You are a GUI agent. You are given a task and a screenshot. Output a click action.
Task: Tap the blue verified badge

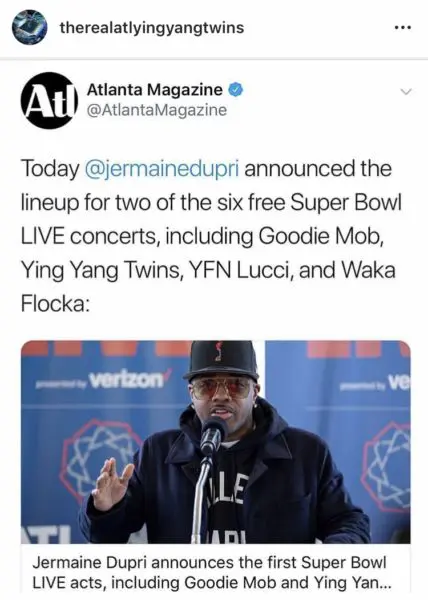tap(236, 90)
